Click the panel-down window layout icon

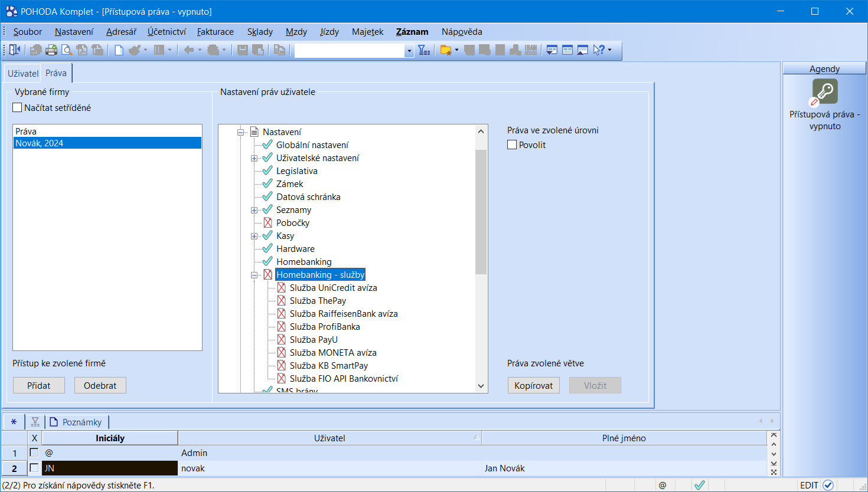click(x=552, y=50)
